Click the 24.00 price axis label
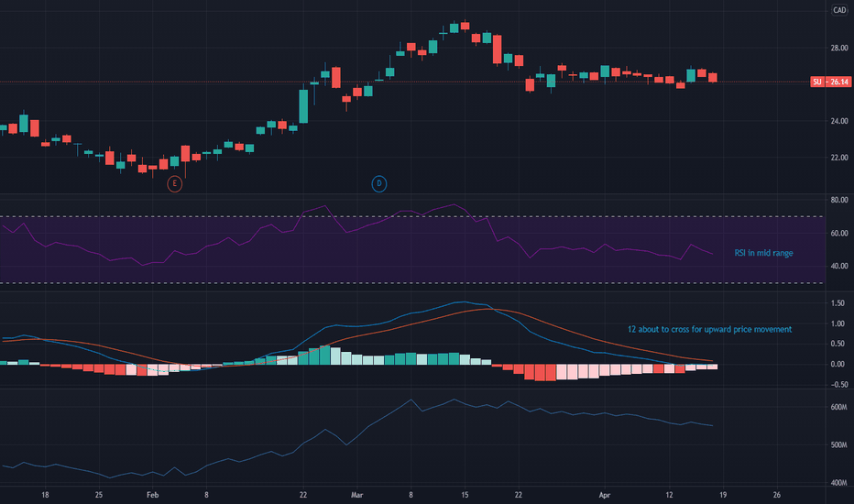This screenshot has height=504, width=854. (x=839, y=121)
